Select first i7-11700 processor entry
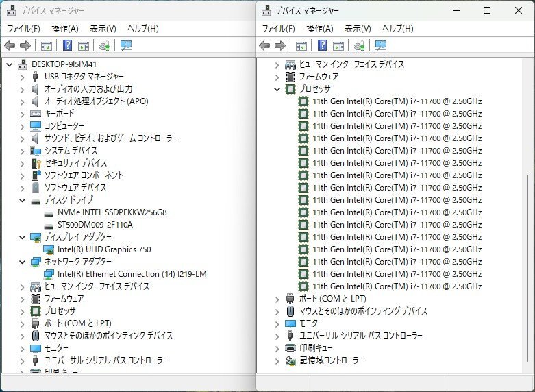Image resolution: width=535 pixels, height=392 pixels. pyautogui.click(x=397, y=101)
